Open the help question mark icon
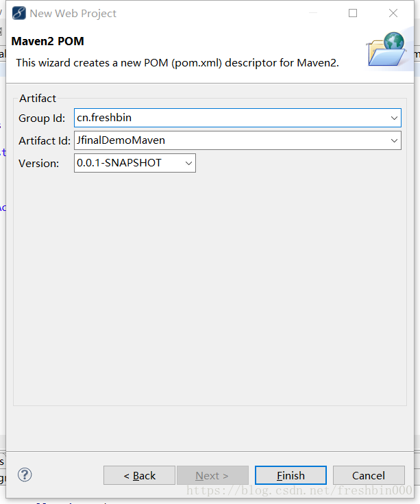Screen dimensions: 420x504 click(x=25, y=475)
